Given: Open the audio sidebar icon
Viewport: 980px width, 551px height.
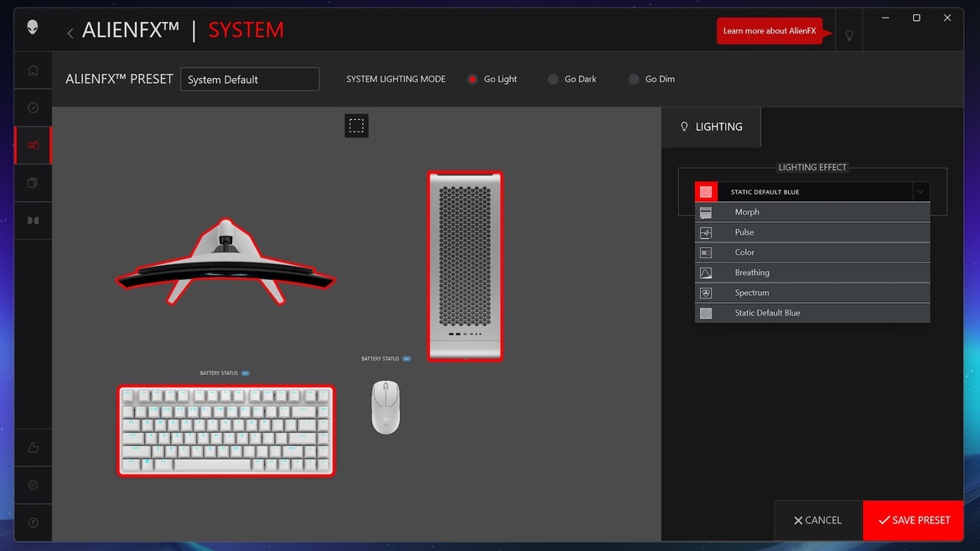Looking at the screenshot, I should coord(34,221).
